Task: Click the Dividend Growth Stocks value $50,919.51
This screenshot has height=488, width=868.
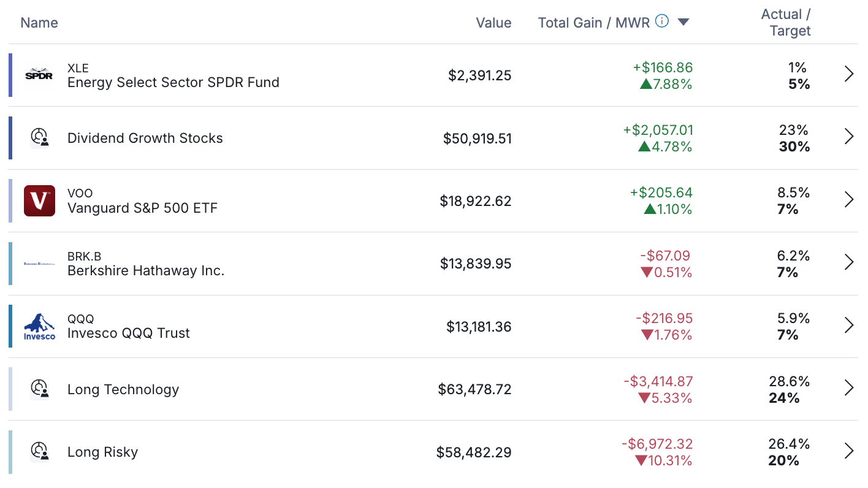Action: [x=477, y=138]
